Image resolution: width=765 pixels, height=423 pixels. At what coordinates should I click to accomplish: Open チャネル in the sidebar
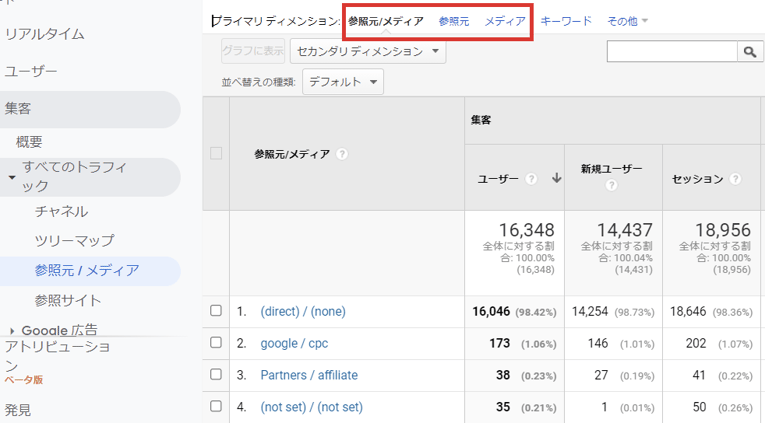pyautogui.click(x=61, y=211)
